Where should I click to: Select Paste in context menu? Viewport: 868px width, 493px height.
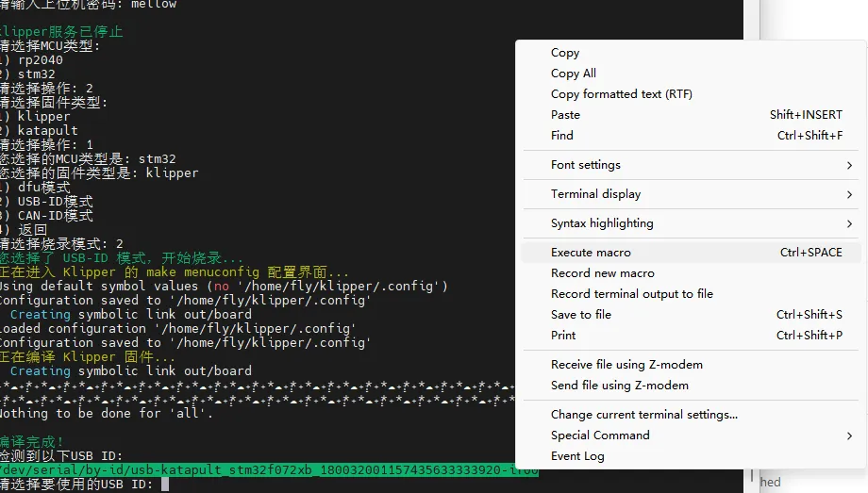[x=566, y=115]
